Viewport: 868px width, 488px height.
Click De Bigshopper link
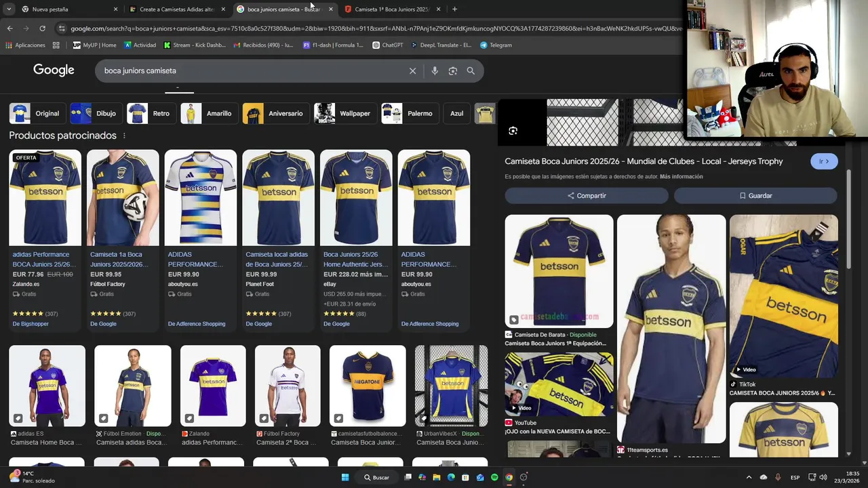31,324
